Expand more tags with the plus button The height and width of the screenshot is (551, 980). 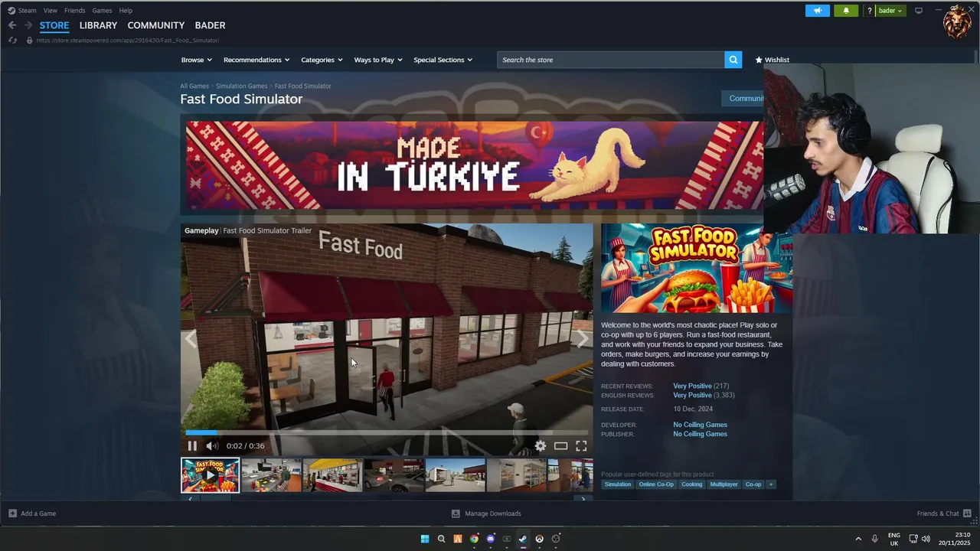coord(771,484)
